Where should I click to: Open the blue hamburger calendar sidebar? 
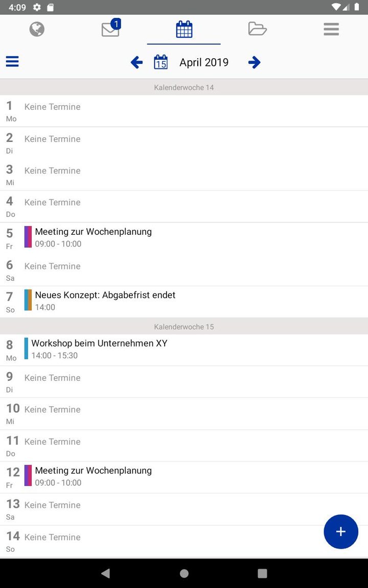(x=12, y=61)
